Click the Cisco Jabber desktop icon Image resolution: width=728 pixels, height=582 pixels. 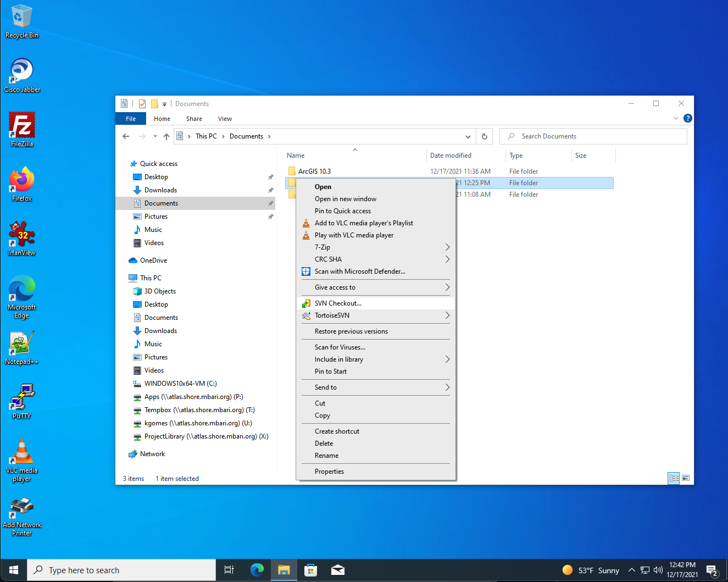(22, 75)
